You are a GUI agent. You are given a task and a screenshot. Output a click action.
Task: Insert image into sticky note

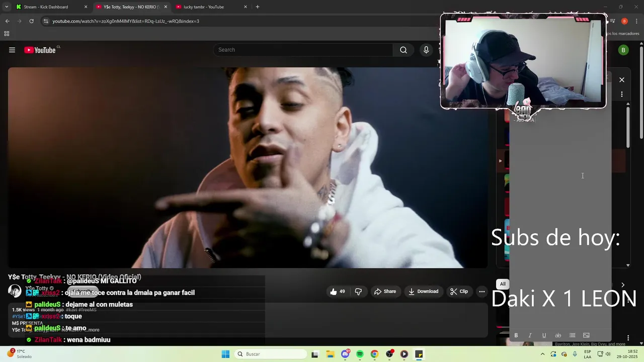[x=586, y=335]
